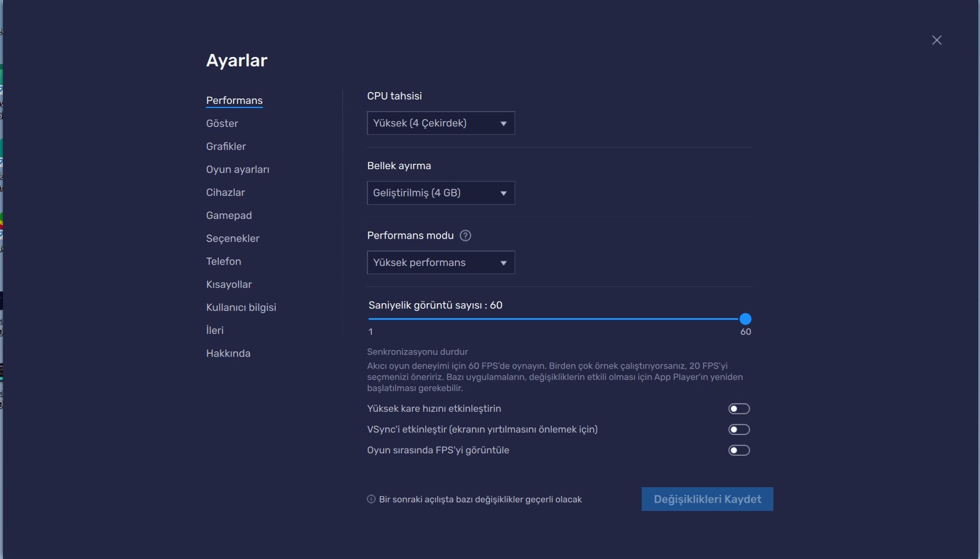Open the Hakkında page
980x559 pixels.
click(228, 354)
